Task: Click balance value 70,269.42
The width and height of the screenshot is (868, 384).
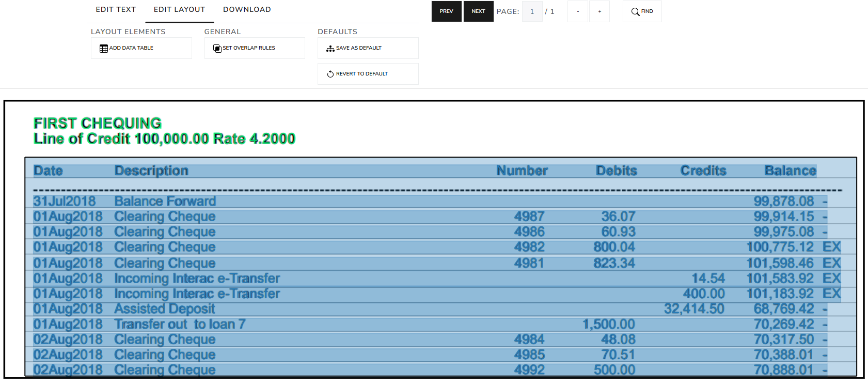Action: 784,325
